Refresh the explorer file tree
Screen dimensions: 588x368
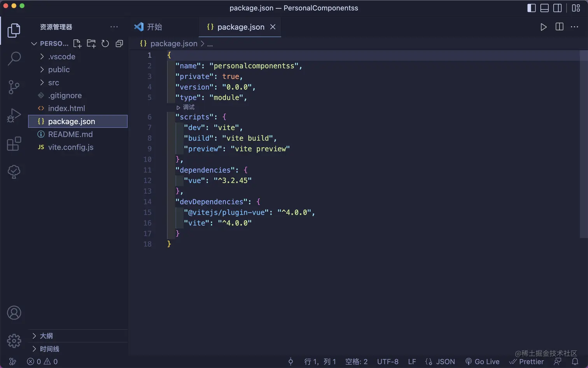coord(105,44)
